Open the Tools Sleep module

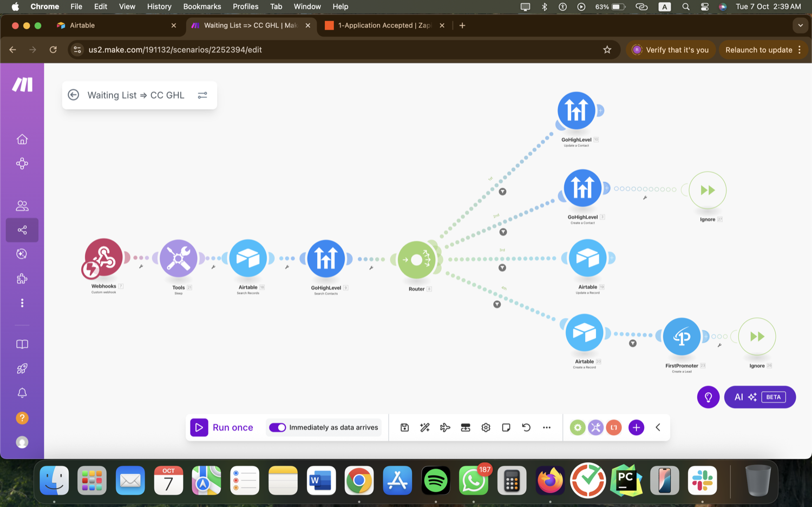(x=178, y=259)
